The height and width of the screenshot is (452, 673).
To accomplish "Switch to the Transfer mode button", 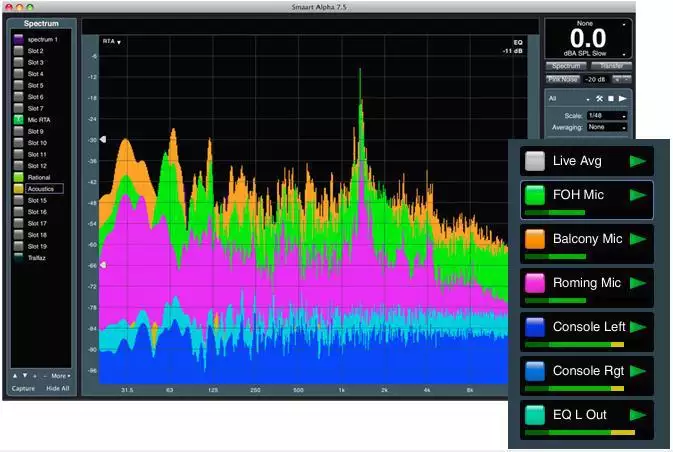I will point(611,66).
